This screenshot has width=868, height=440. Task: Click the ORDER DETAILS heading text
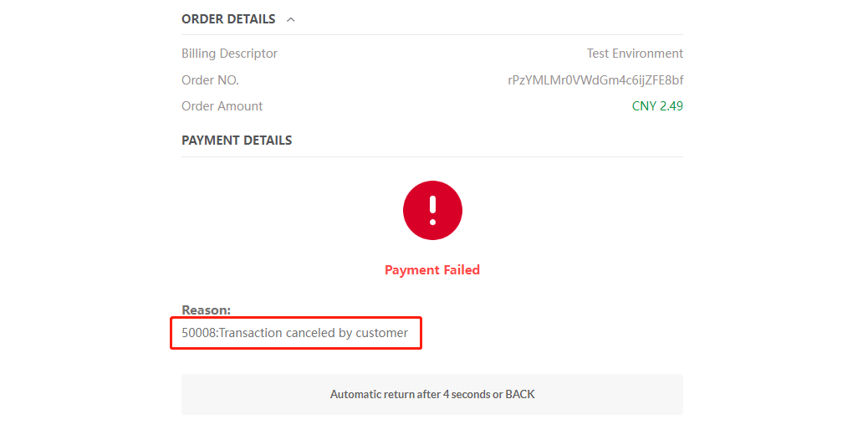click(x=228, y=19)
